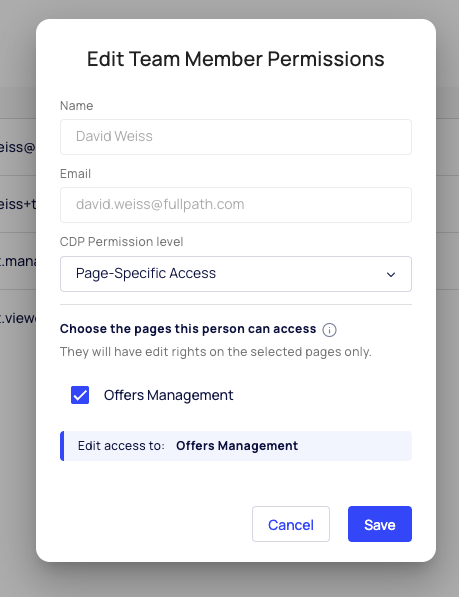Click the info icon beside page access heading
The height and width of the screenshot is (597, 459).
click(x=329, y=330)
